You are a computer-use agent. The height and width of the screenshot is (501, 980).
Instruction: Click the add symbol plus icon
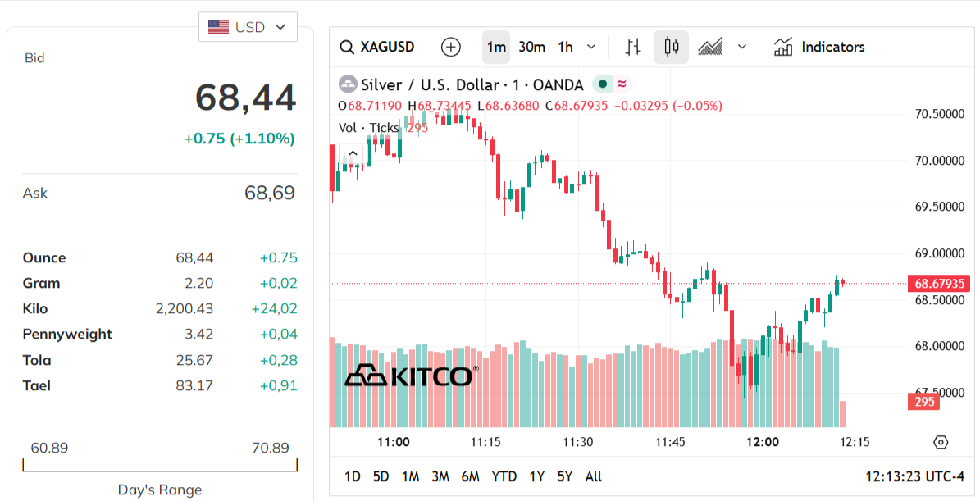[451, 47]
